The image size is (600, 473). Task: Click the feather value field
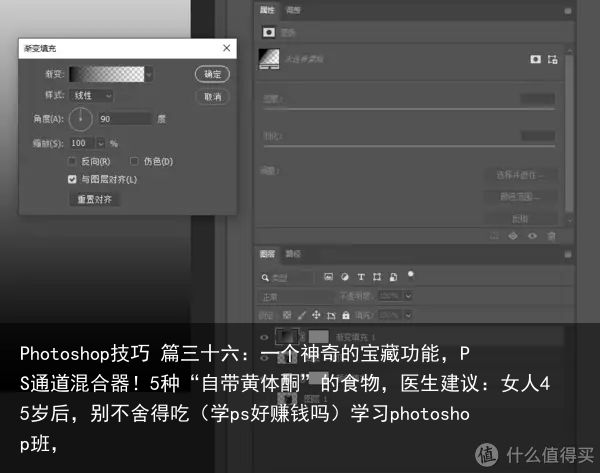(538, 135)
